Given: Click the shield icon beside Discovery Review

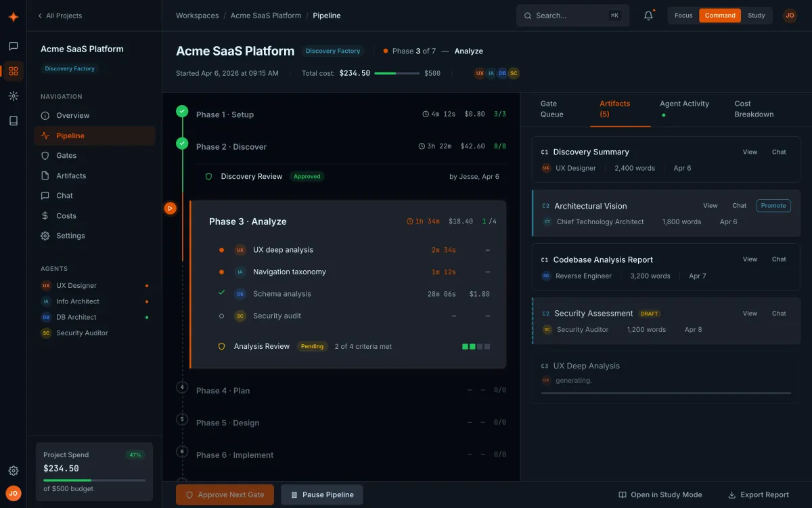Looking at the screenshot, I should click(208, 177).
